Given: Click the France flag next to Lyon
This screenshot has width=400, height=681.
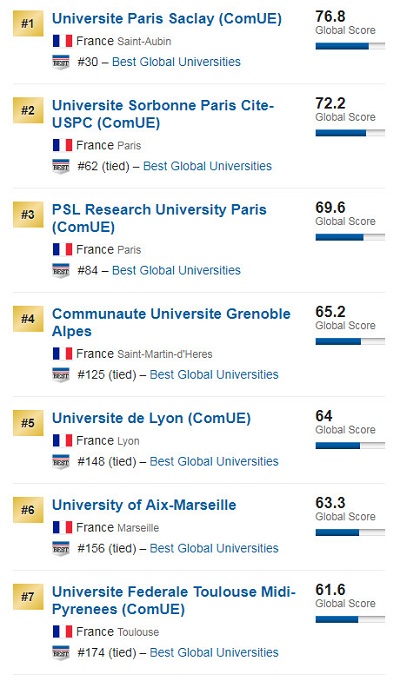Looking at the screenshot, I should (63, 441).
